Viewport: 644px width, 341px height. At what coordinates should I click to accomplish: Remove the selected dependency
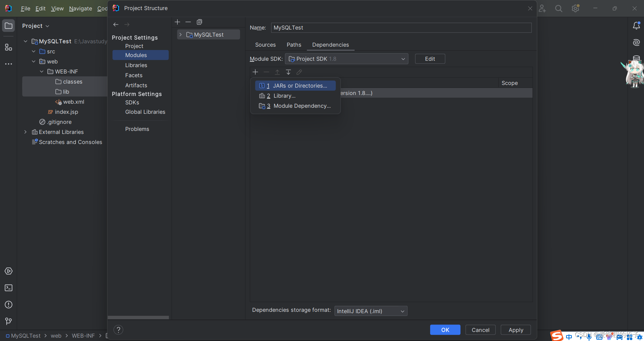click(x=266, y=72)
